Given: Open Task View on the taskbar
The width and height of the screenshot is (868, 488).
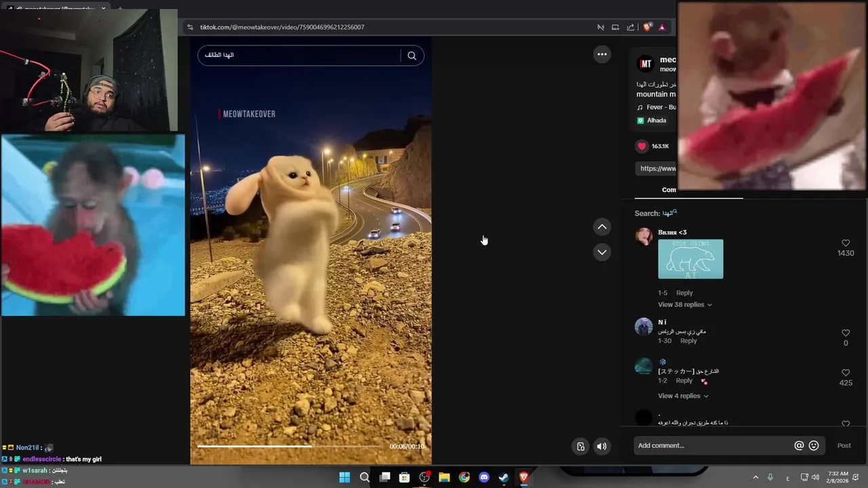Looking at the screenshot, I should tap(384, 477).
